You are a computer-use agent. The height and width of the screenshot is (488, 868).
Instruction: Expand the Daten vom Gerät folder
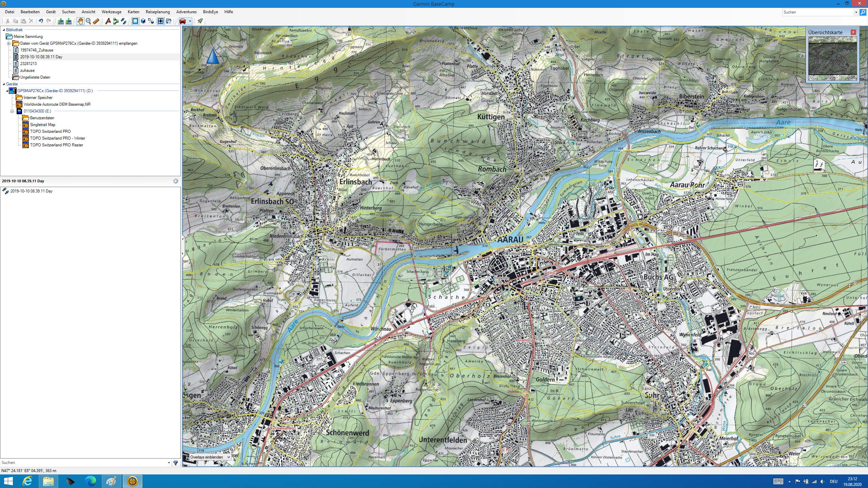[x=8, y=43]
